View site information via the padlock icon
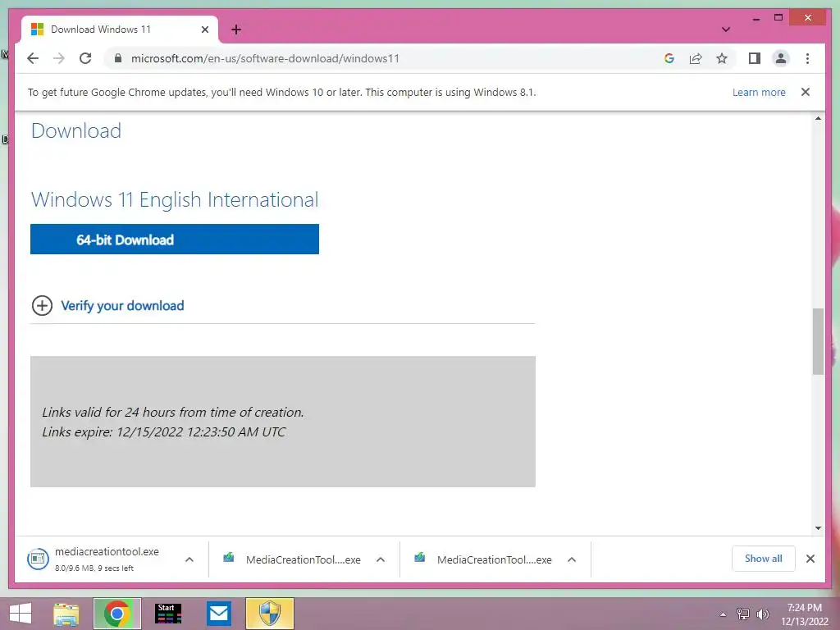The width and height of the screenshot is (840, 630). point(118,58)
